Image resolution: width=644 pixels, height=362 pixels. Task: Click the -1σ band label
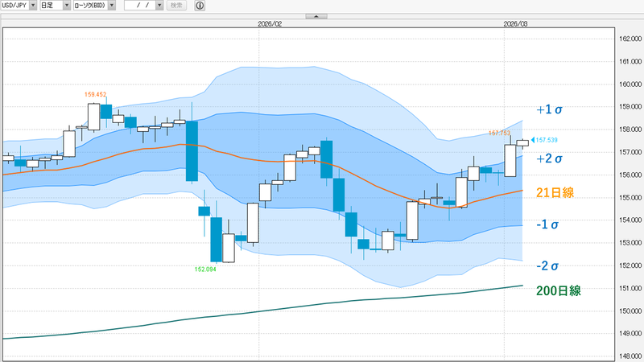click(x=547, y=224)
